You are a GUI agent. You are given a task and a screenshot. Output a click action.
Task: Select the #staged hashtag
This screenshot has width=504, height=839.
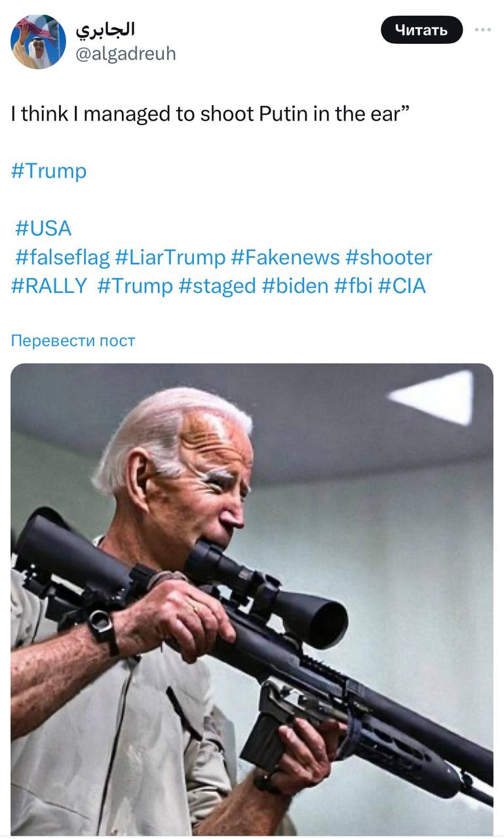coord(217,286)
